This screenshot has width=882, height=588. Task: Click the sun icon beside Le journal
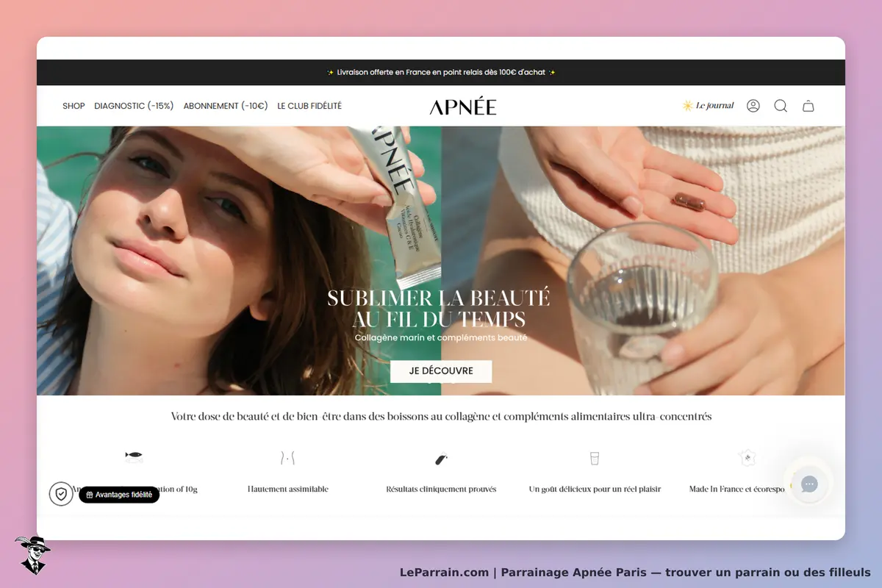pyautogui.click(x=687, y=106)
